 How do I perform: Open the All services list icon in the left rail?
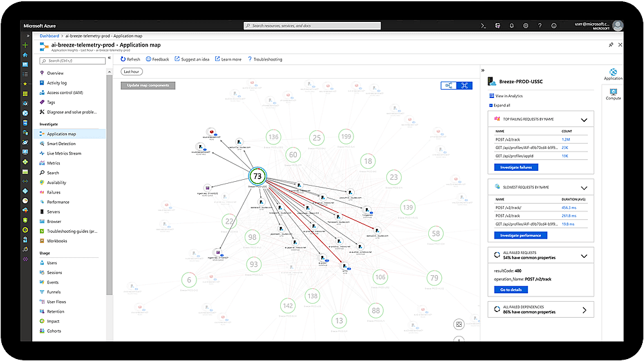(25, 74)
